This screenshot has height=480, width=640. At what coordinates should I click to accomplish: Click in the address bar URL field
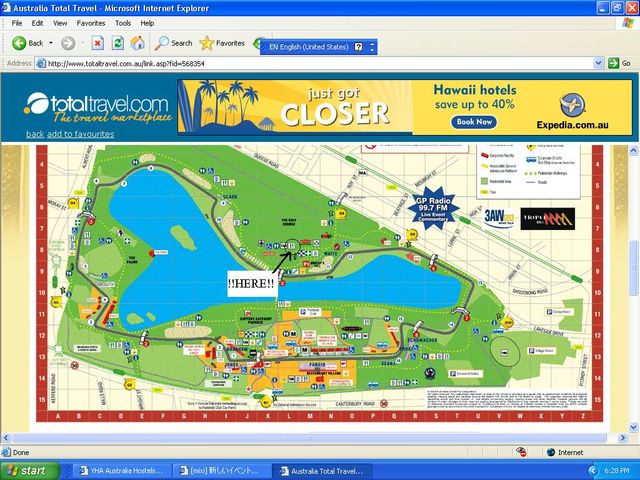pos(300,63)
